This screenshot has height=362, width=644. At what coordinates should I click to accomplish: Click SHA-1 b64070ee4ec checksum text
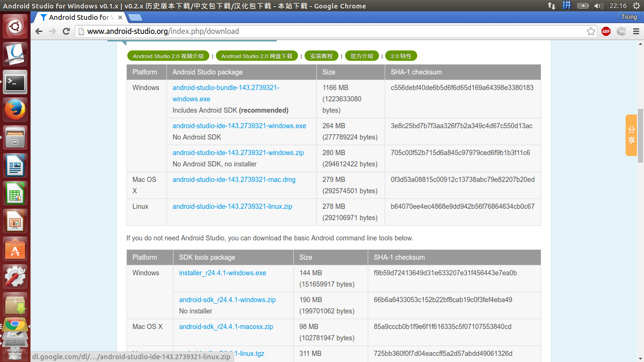[462, 206]
